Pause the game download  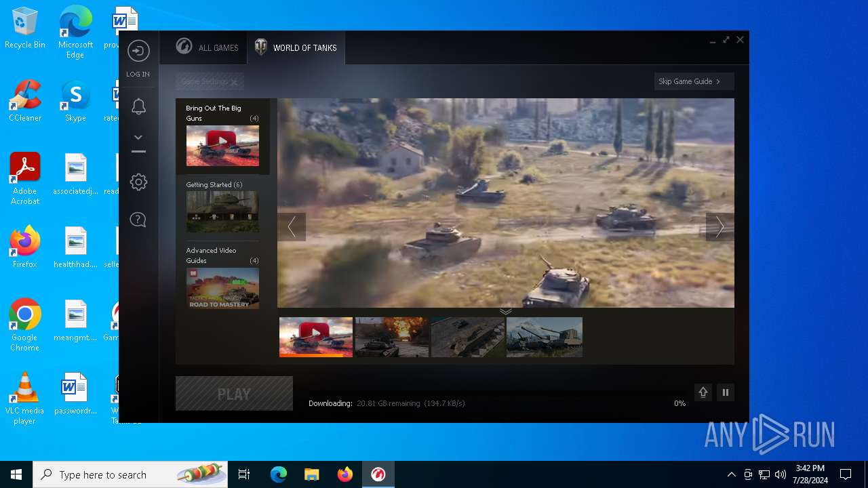point(726,392)
